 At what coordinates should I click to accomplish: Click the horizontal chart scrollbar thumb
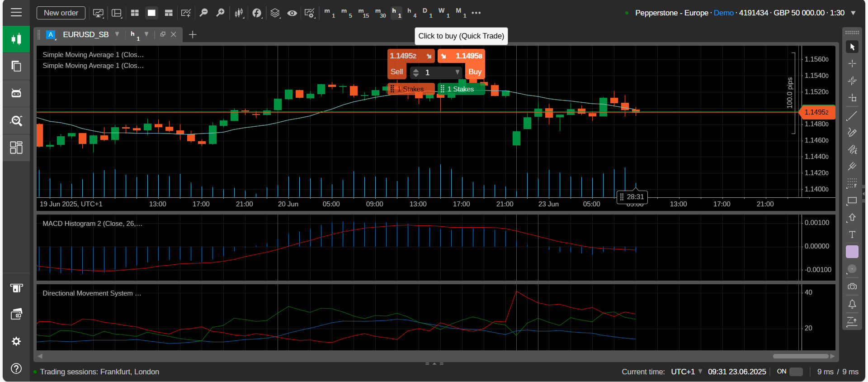point(801,356)
